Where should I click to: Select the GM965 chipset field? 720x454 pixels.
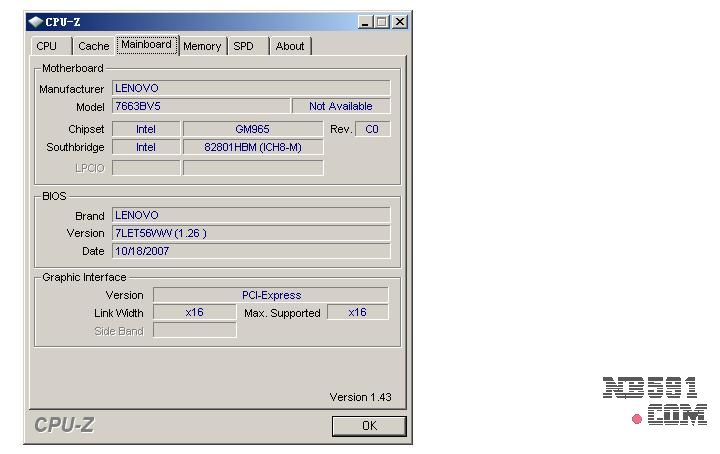(252, 129)
